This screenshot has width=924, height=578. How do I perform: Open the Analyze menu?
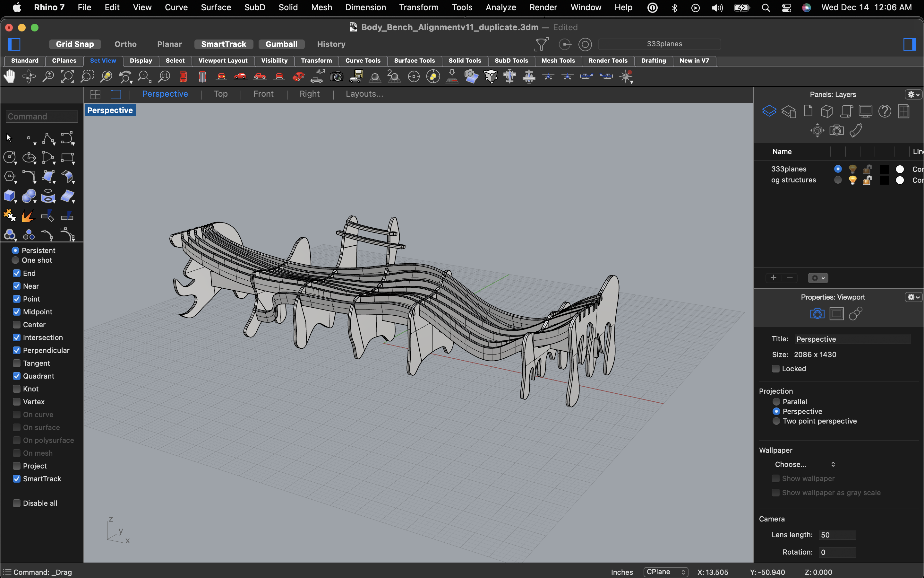click(x=501, y=7)
